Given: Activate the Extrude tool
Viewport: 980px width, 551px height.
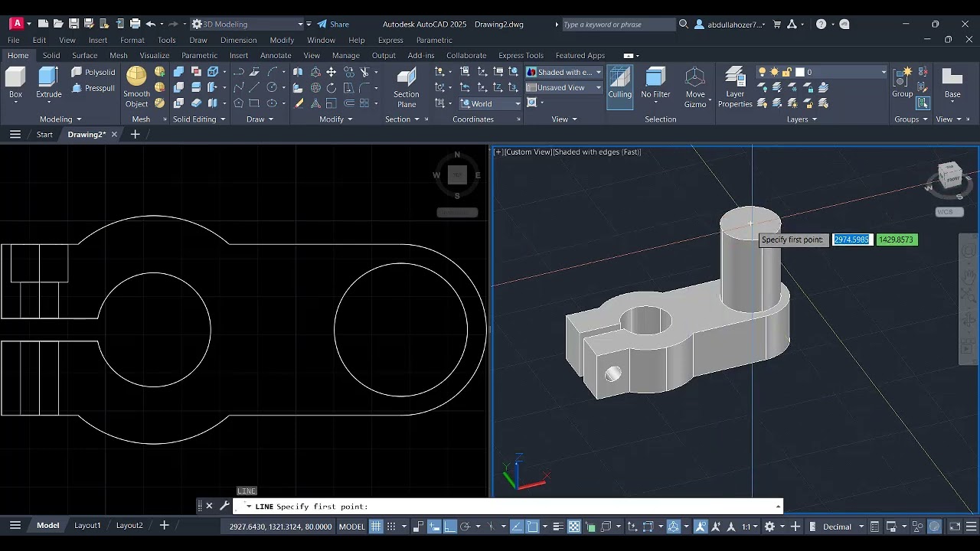Looking at the screenshot, I should 49,84.
